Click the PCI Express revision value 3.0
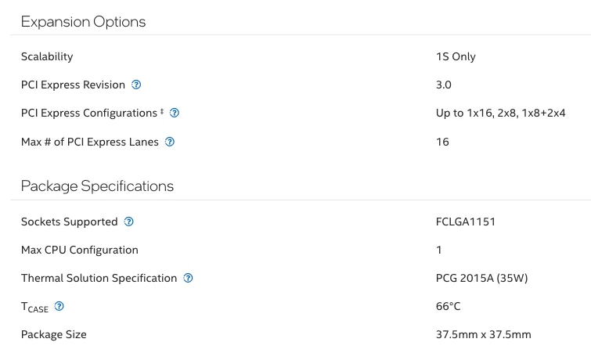 pyautogui.click(x=444, y=85)
